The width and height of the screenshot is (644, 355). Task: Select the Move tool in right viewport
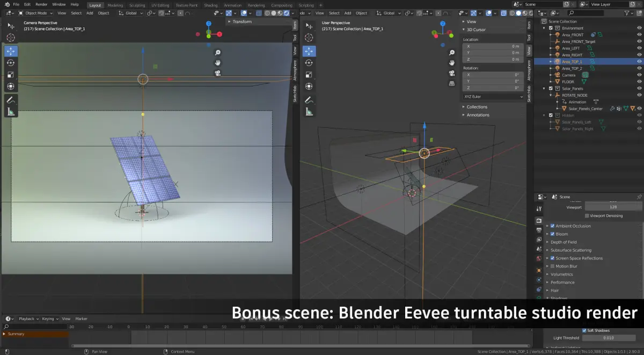[x=309, y=51]
